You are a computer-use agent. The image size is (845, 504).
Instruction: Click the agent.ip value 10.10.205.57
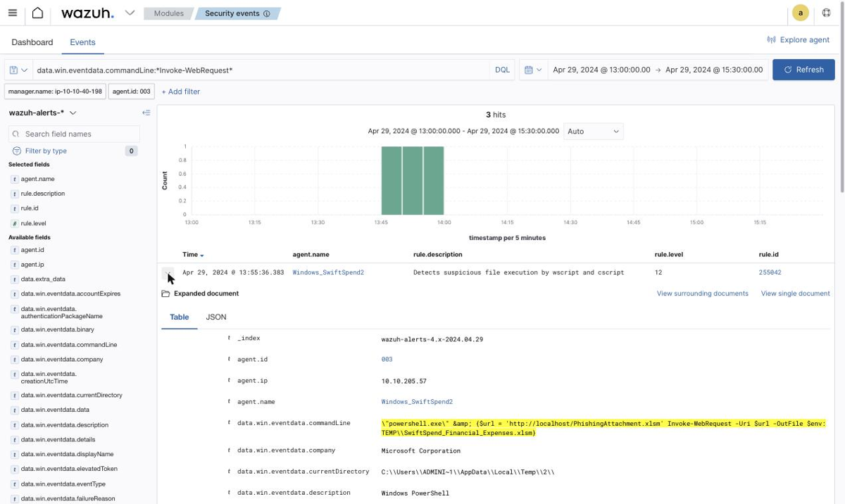point(404,381)
